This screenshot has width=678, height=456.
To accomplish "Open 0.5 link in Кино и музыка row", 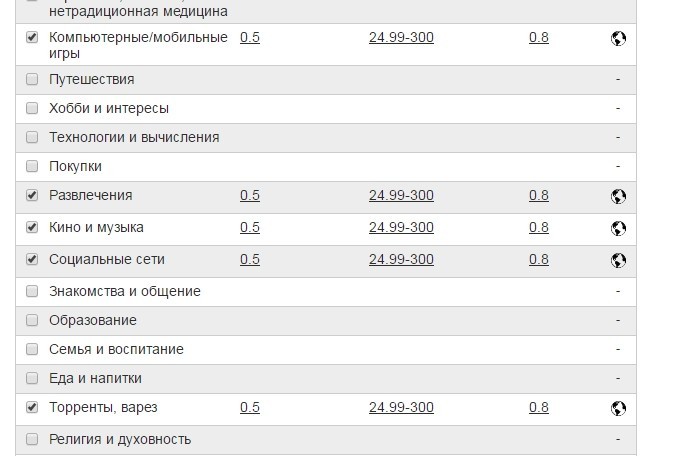I will coord(250,227).
